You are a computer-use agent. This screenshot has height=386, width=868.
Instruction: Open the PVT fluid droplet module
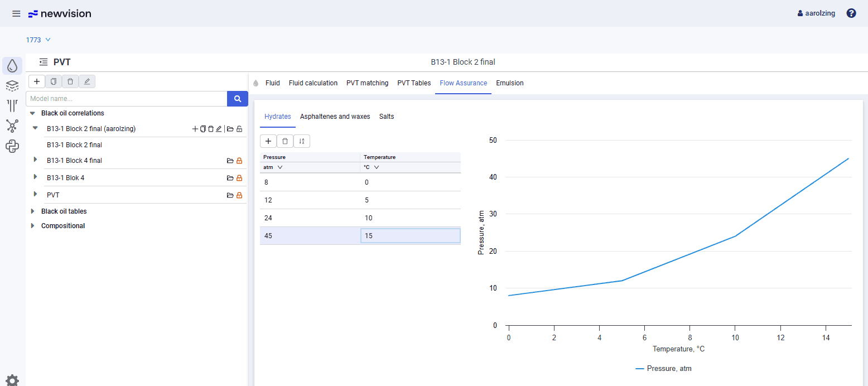click(12, 66)
